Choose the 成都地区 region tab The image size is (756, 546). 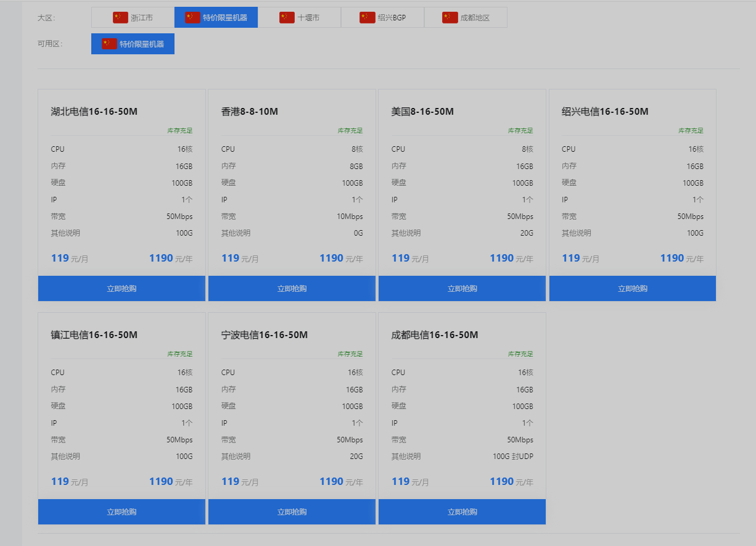(466, 17)
